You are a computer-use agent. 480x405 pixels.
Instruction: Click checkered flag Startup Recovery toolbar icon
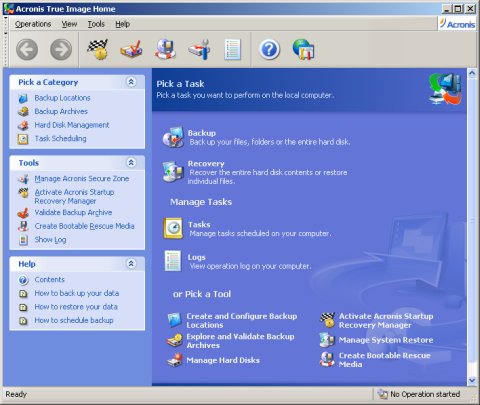[98, 49]
